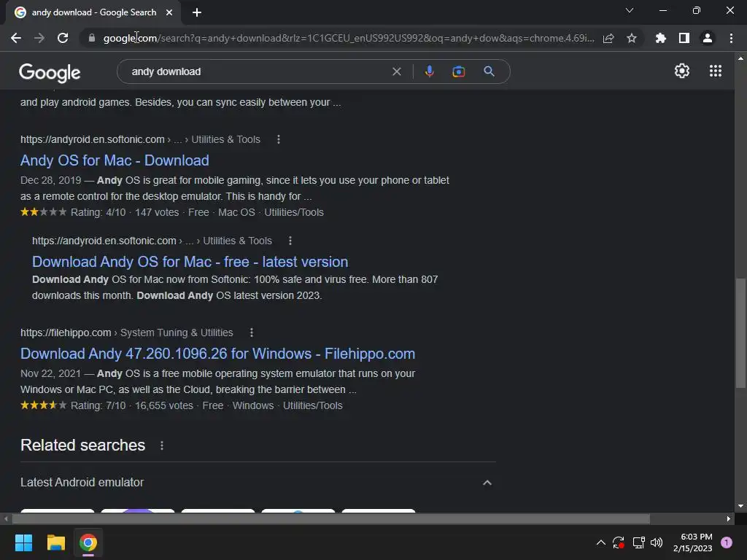Click the Chrome taskbar icon
Image resolution: width=747 pixels, height=560 pixels.
pyautogui.click(x=88, y=542)
